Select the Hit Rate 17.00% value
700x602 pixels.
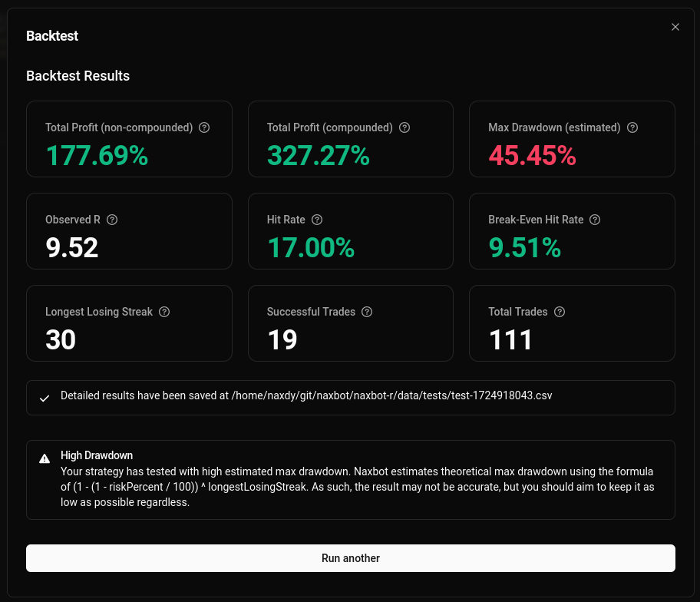click(310, 248)
